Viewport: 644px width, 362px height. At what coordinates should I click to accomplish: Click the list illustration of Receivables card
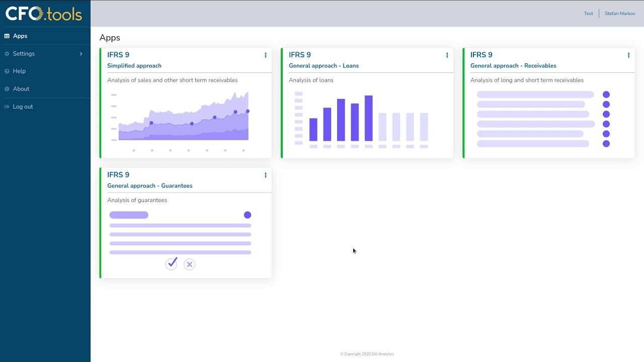tap(543, 119)
